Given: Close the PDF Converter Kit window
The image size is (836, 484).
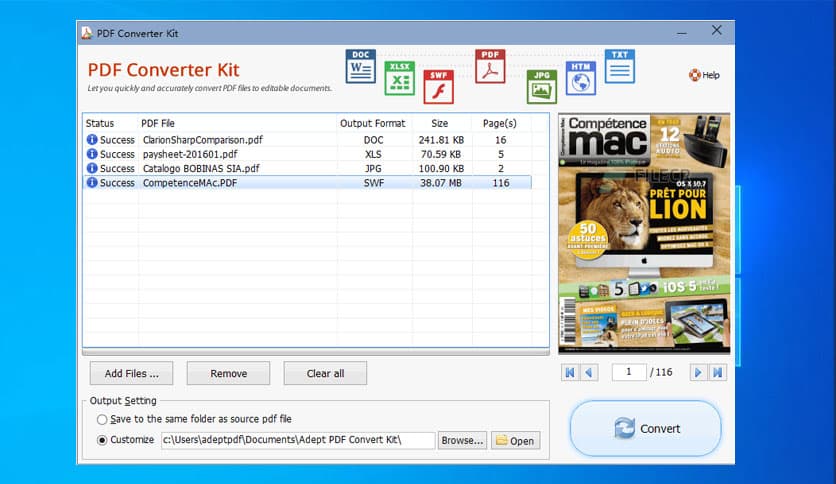Looking at the screenshot, I should click(717, 30).
